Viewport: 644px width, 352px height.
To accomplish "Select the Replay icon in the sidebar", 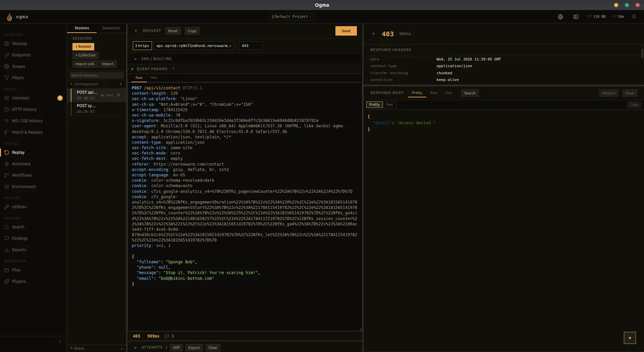I will click(7, 152).
